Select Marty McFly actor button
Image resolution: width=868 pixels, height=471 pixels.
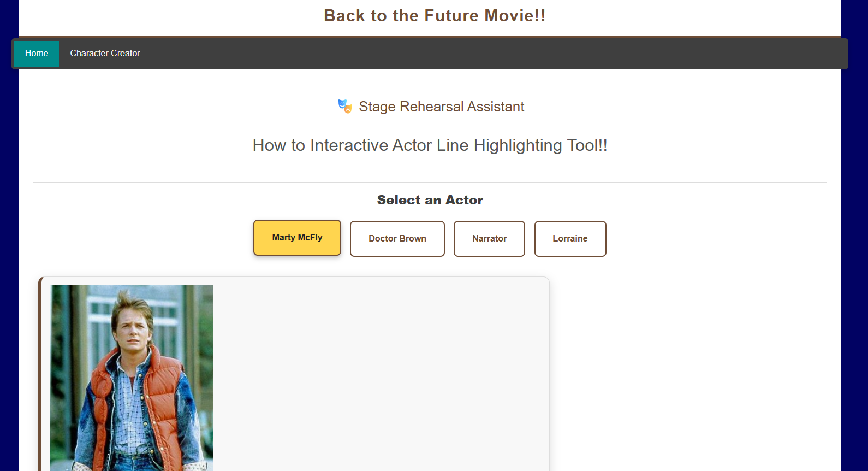tap(297, 238)
